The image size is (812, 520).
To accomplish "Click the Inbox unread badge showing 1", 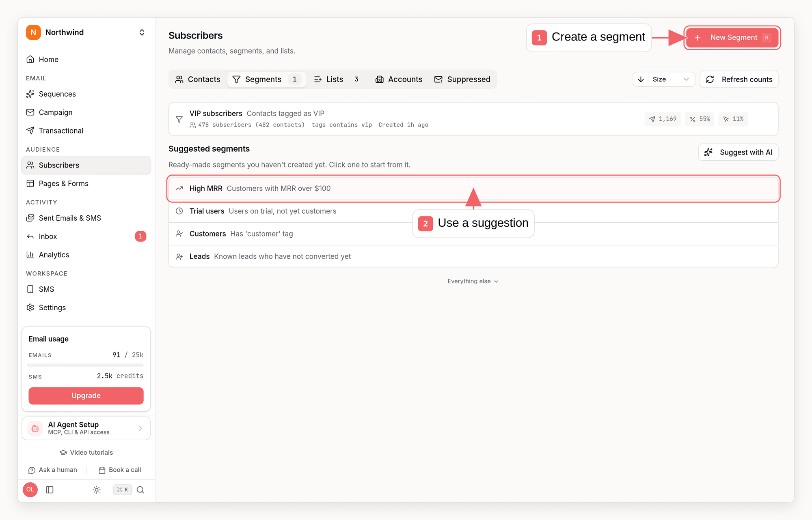I will [140, 236].
